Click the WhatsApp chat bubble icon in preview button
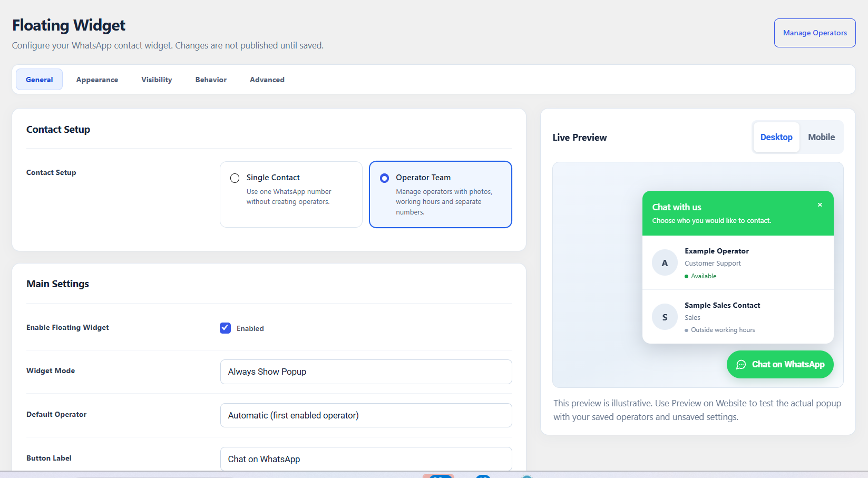 [x=741, y=365]
